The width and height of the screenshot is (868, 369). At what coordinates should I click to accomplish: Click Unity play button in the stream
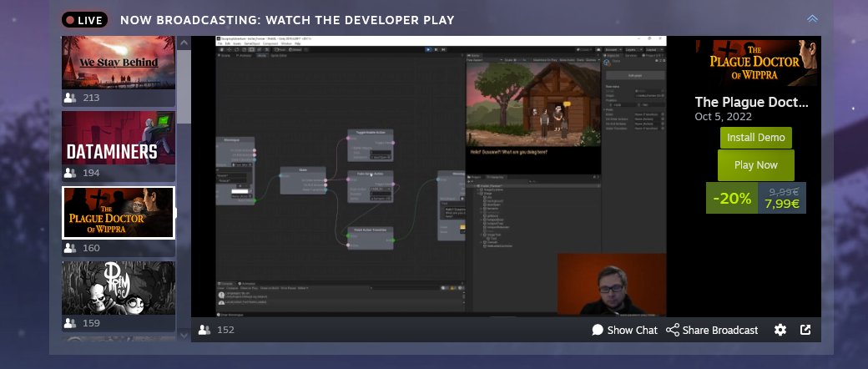pyautogui.click(x=428, y=49)
